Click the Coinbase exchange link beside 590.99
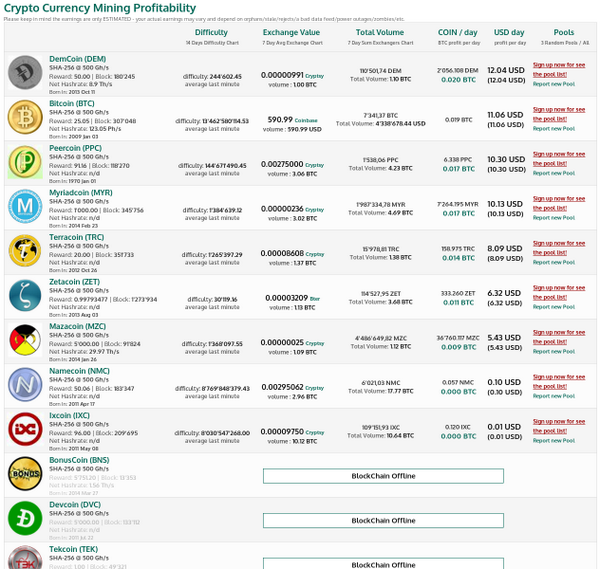Image resolution: width=600 pixels, height=569 pixels. point(306,121)
